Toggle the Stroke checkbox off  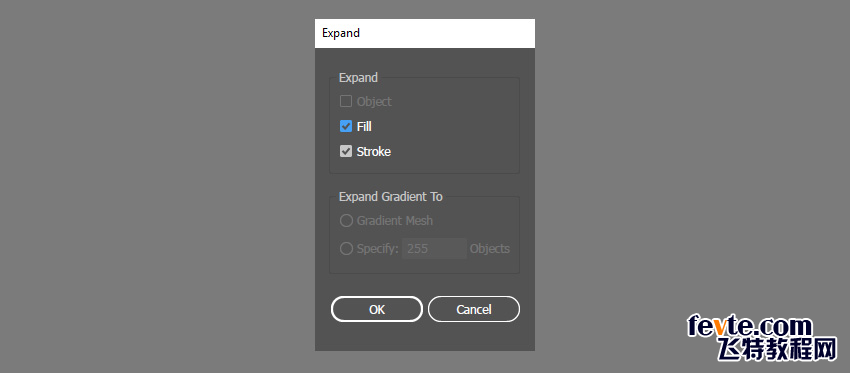(x=346, y=152)
